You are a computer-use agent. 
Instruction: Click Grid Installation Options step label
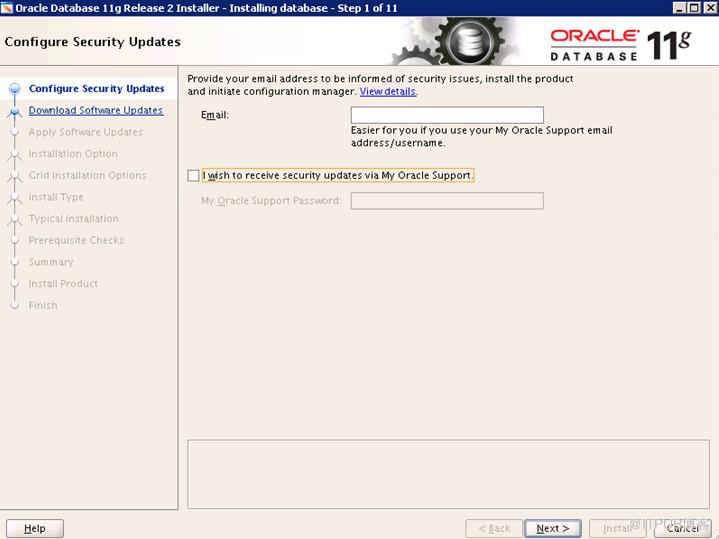tap(87, 175)
